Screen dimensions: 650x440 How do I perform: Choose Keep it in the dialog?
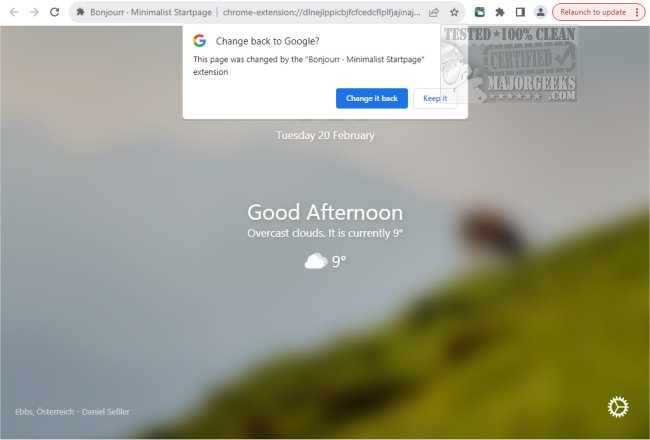click(x=435, y=98)
